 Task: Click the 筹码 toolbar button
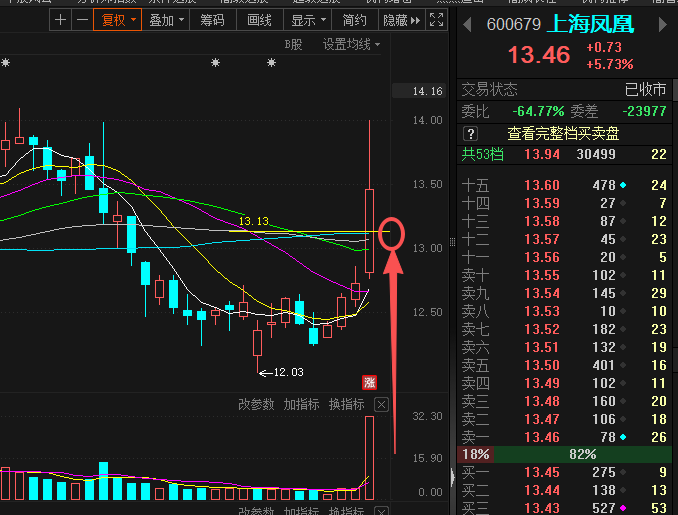213,20
